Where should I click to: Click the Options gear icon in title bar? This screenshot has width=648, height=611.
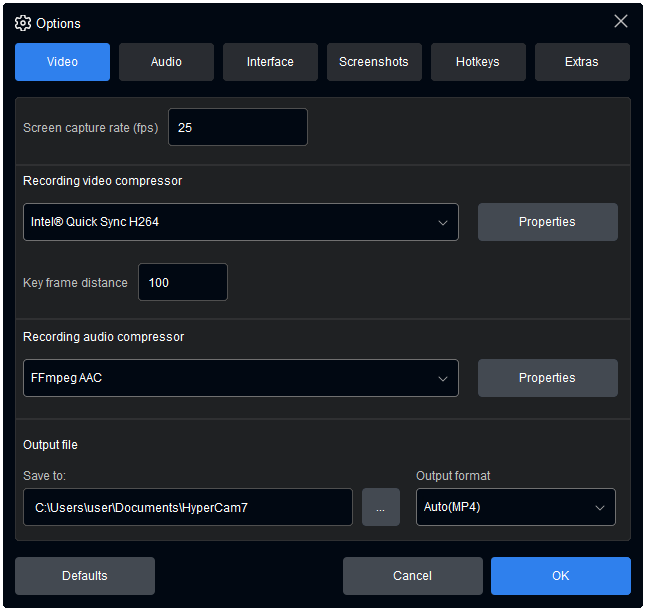pos(23,23)
